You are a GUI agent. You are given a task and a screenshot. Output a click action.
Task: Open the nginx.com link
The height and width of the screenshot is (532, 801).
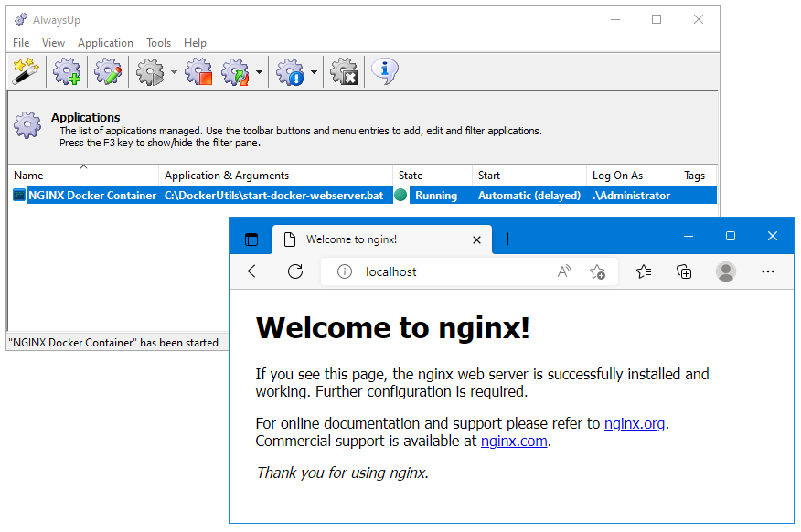(x=514, y=441)
